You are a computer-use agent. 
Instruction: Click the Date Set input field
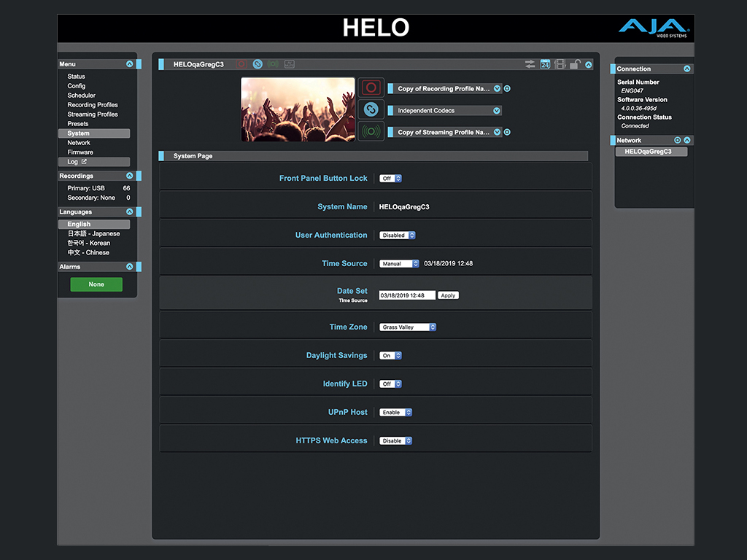pyautogui.click(x=406, y=295)
